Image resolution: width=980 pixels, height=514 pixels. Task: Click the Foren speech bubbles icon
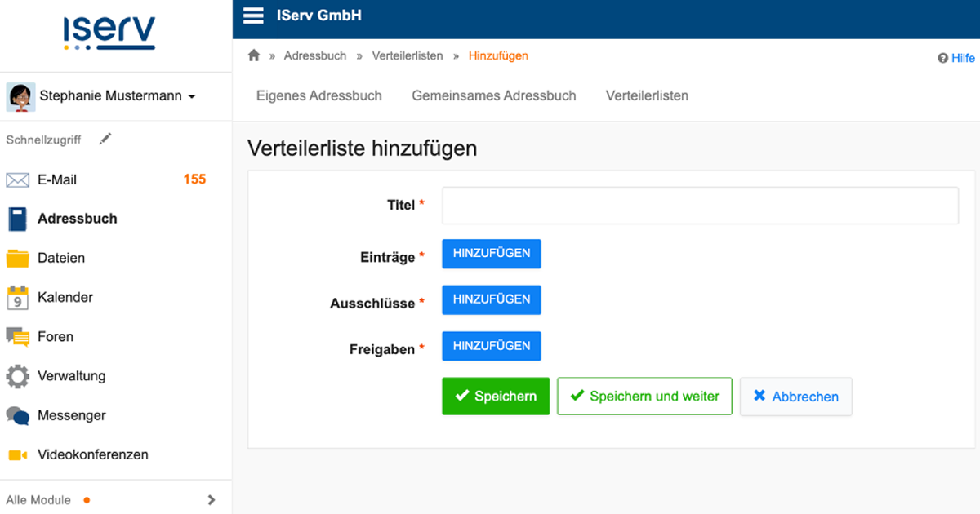18,336
